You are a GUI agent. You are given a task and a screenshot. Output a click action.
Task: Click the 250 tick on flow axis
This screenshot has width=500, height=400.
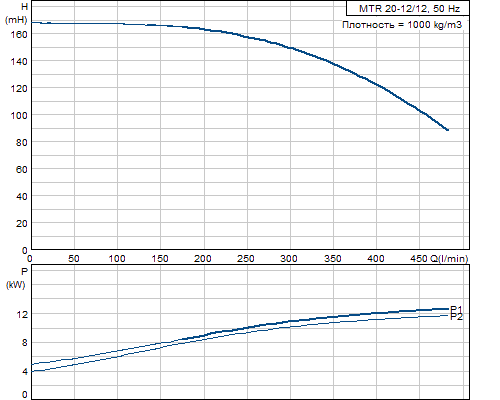click(246, 259)
